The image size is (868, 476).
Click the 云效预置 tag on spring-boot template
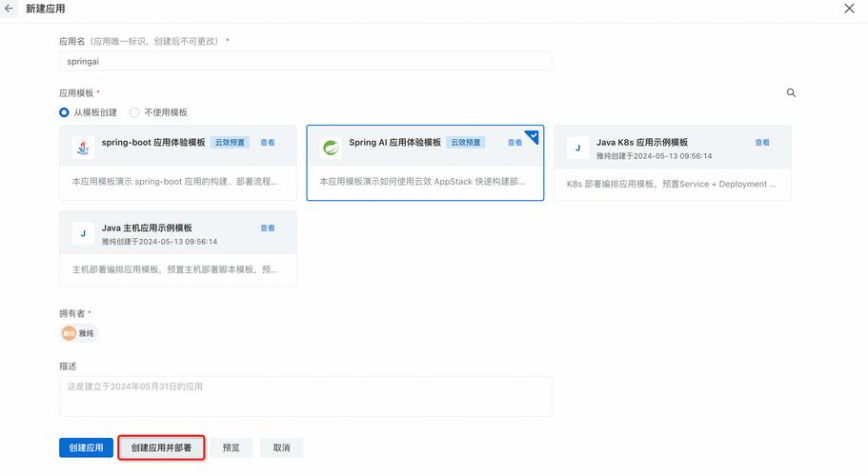point(230,143)
